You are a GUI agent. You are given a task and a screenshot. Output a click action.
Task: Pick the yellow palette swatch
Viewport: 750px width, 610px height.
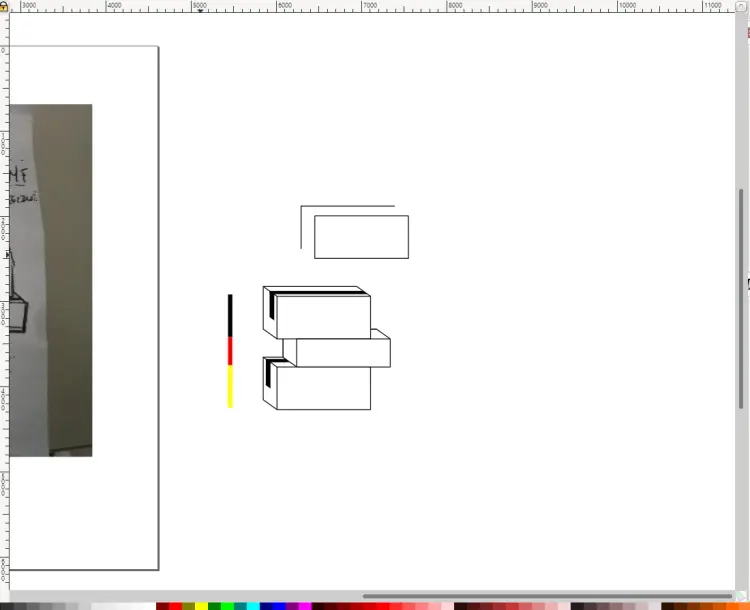tap(201, 607)
